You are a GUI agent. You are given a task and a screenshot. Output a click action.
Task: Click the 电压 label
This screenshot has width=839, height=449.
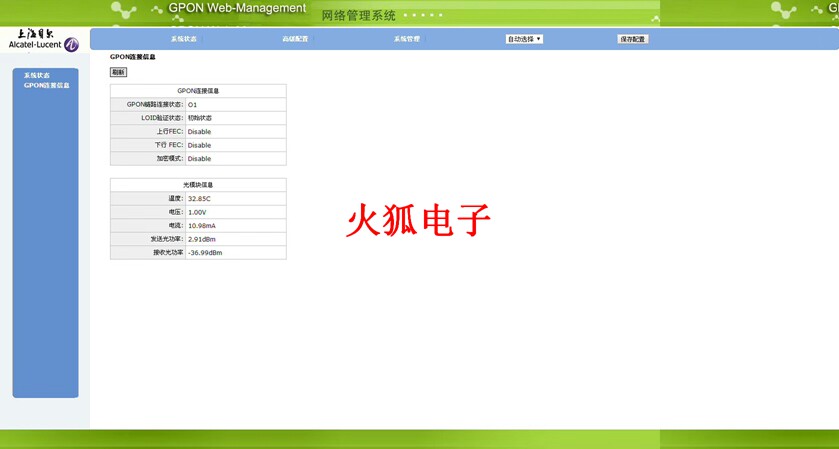[176, 212]
